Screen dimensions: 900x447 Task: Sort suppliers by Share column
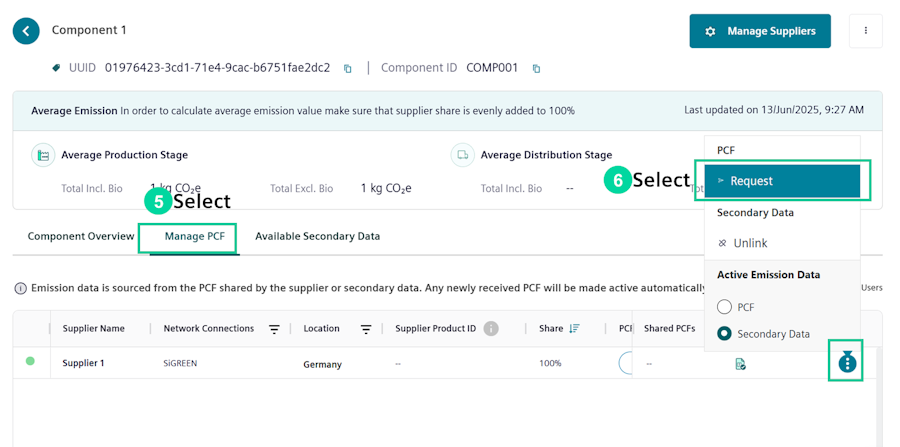click(x=574, y=329)
